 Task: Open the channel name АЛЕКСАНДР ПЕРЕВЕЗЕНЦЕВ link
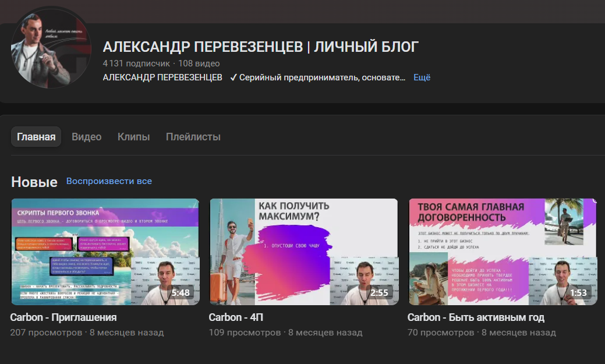[162, 77]
